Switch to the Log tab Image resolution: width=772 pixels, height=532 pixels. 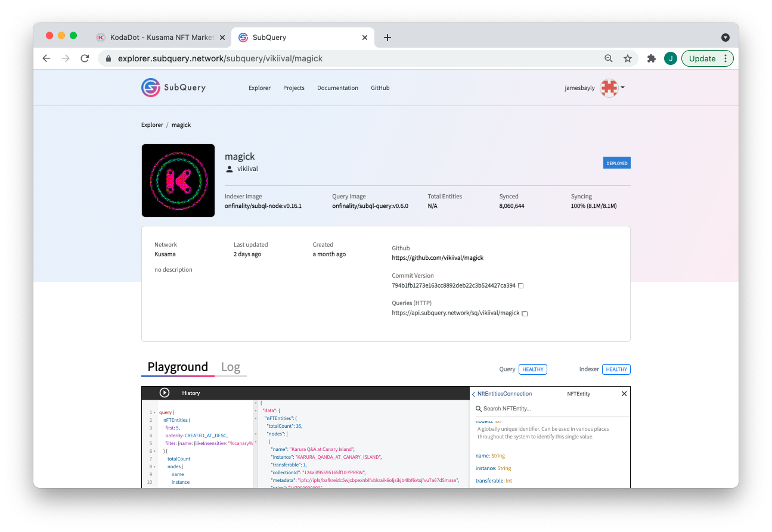pyautogui.click(x=231, y=367)
